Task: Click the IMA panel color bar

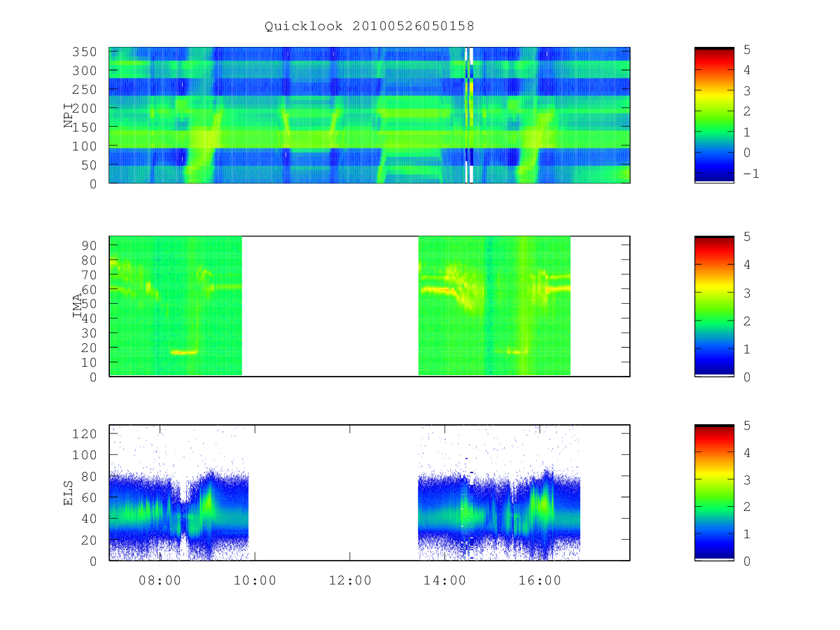Action: click(x=714, y=306)
